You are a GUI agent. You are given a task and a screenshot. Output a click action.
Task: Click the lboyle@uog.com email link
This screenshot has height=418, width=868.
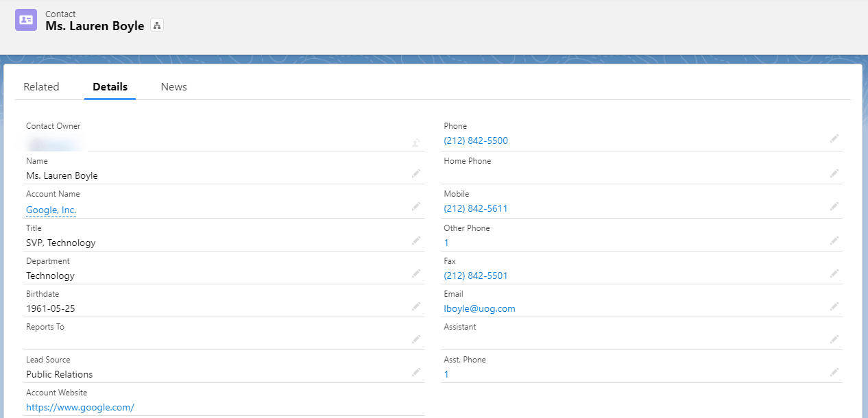click(479, 308)
